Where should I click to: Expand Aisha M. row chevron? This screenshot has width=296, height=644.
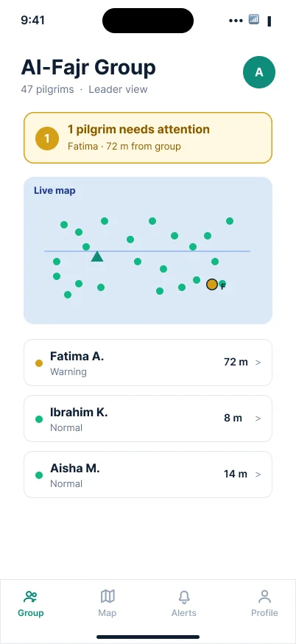pos(258,474)
